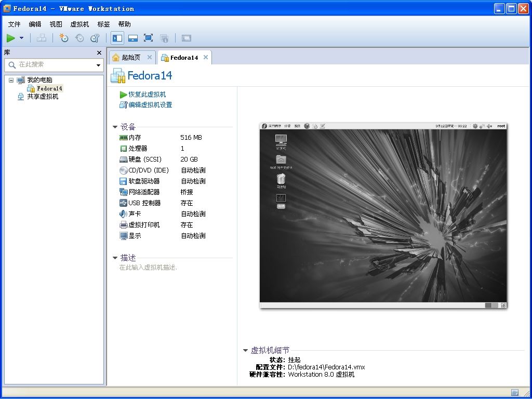Click the 处理器 processor device icon
The height and width of the screenshot is (399, 532).
tap(124, 149)
